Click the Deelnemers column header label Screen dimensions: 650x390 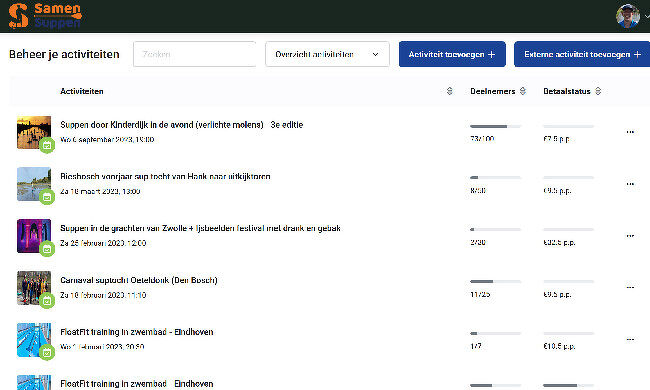click(492, 91)
